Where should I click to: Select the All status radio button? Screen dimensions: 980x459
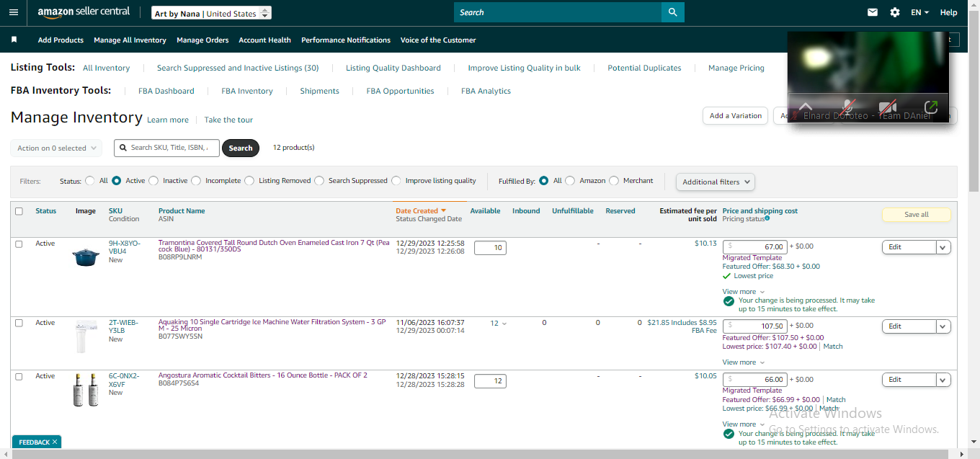90,181
